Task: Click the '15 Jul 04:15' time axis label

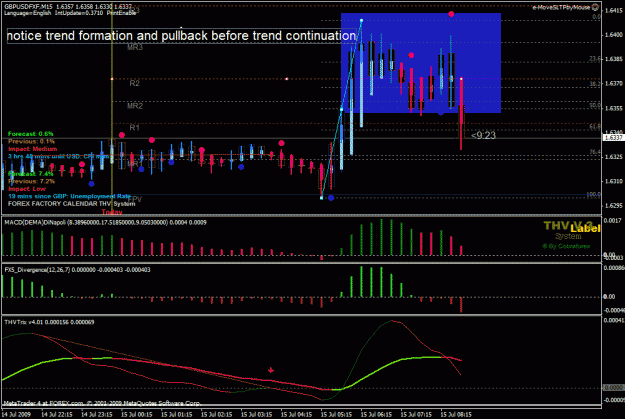Action: click(x=296, y=415)
